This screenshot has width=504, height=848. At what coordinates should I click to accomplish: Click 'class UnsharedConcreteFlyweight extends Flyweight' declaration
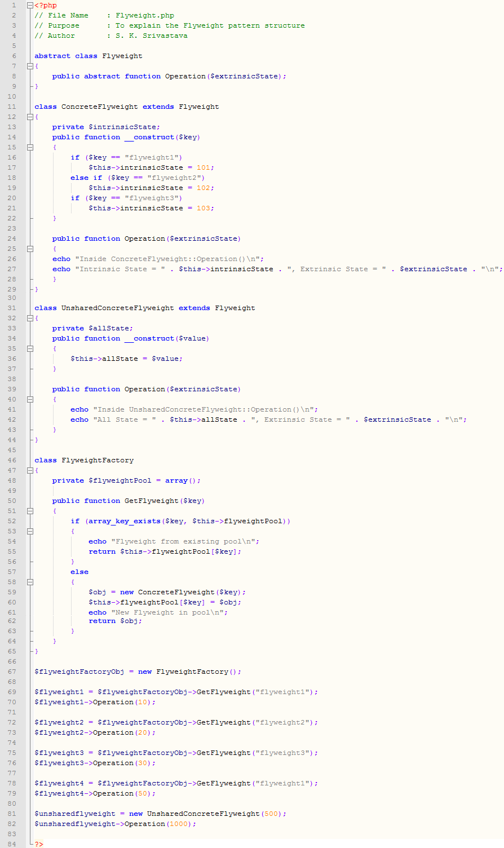145,308
